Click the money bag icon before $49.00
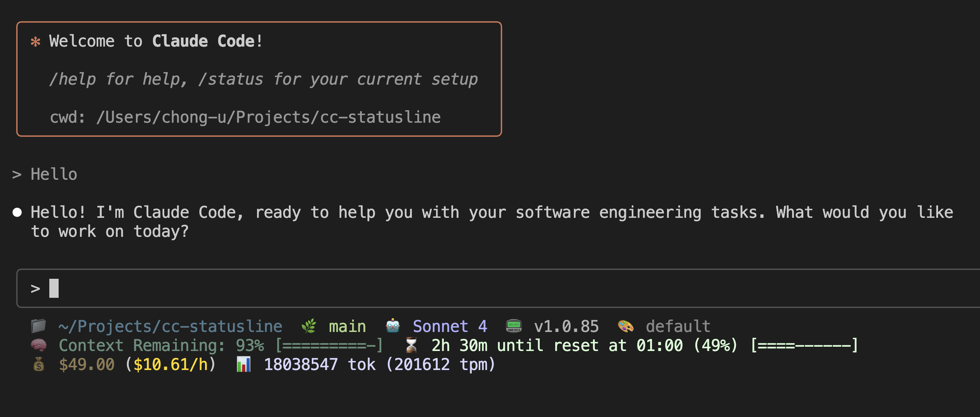The image size is (980, 417). point(38,364)
